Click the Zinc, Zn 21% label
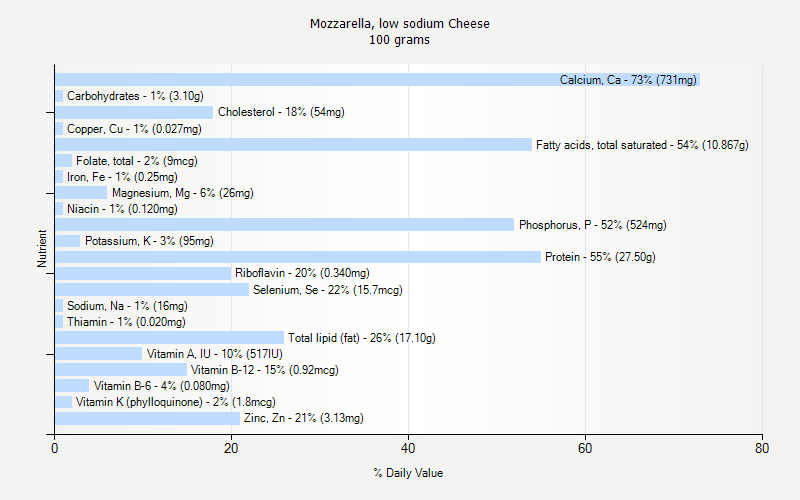Viewport: 800px width, 500px height. [303, 418]
